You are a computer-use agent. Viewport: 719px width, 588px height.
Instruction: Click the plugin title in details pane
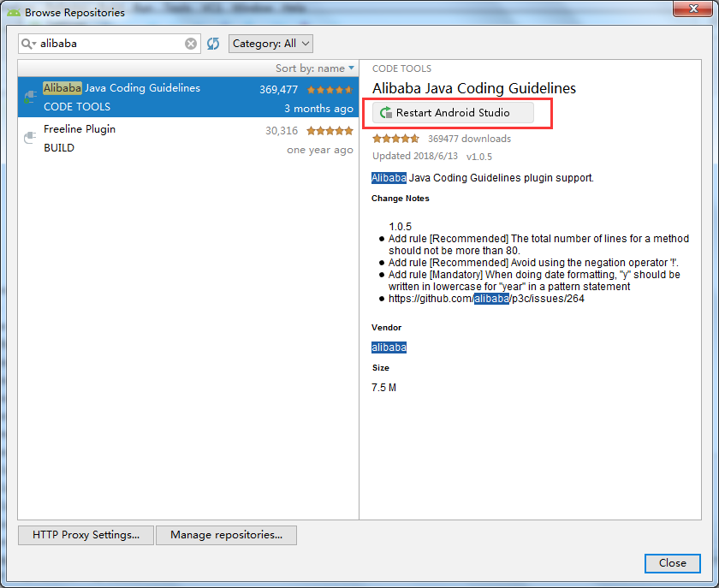pyautogui.click(x=474, y=88)
